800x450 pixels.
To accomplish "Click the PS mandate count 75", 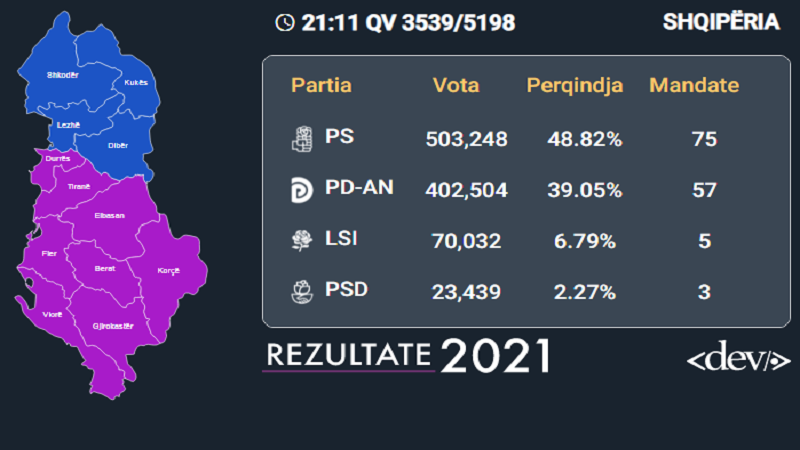I will pos(705,139).
